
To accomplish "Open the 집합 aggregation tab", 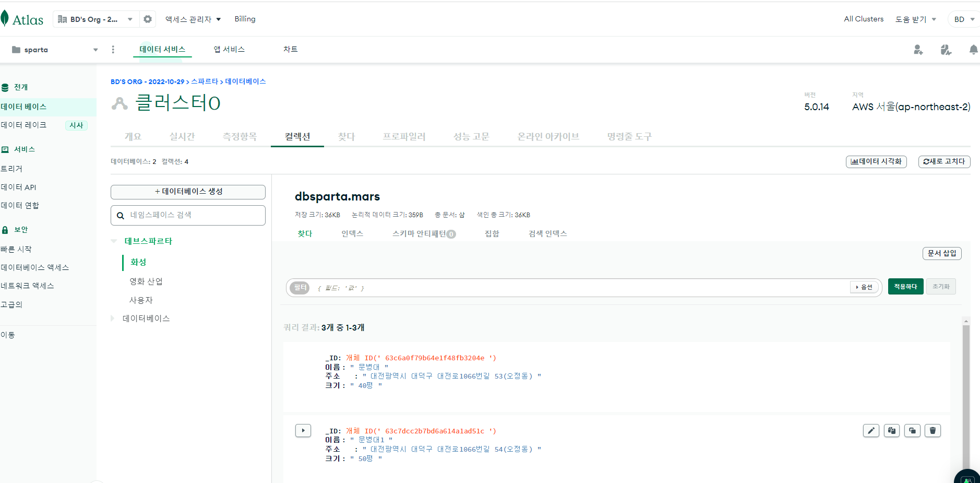I will coord(492,233).
